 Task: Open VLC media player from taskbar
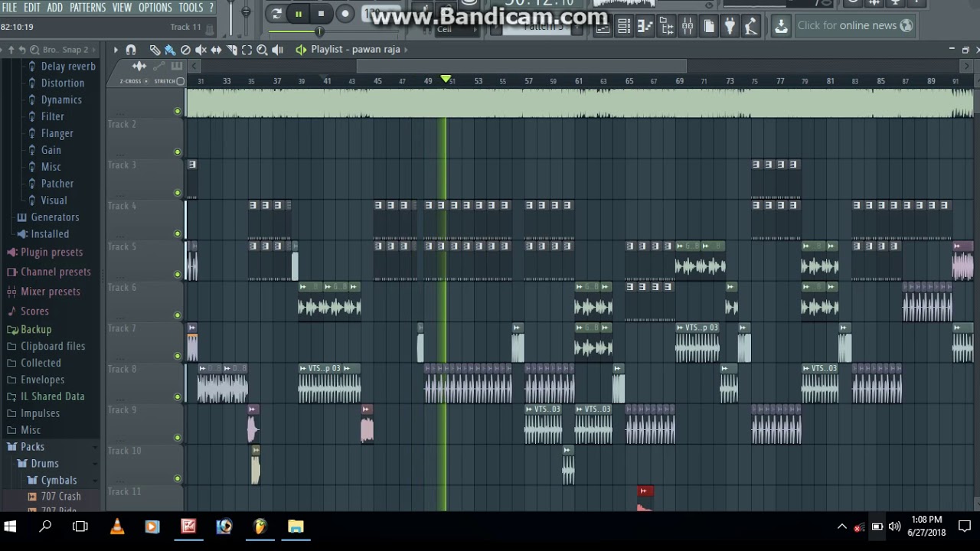point(116,527)
